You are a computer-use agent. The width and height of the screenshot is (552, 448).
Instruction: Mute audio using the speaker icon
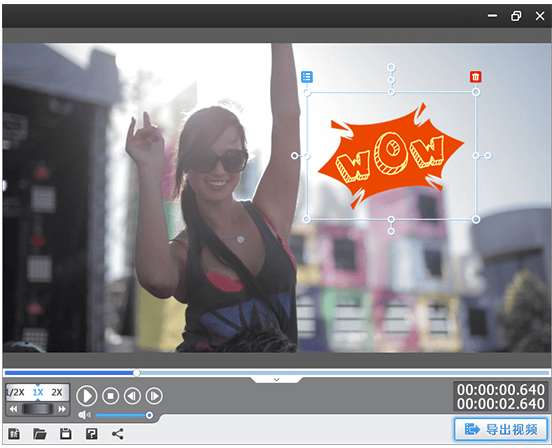pyautogui.click(x=84, y=415)
